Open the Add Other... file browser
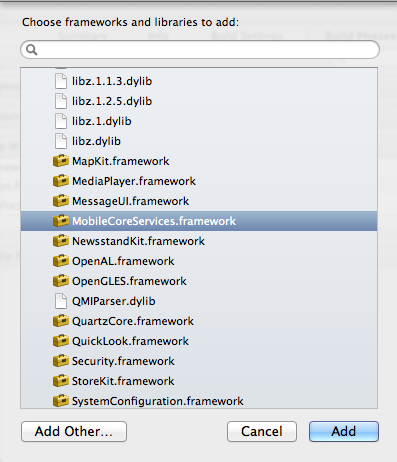Screen dimensions: 397x462 pos(74,431)
